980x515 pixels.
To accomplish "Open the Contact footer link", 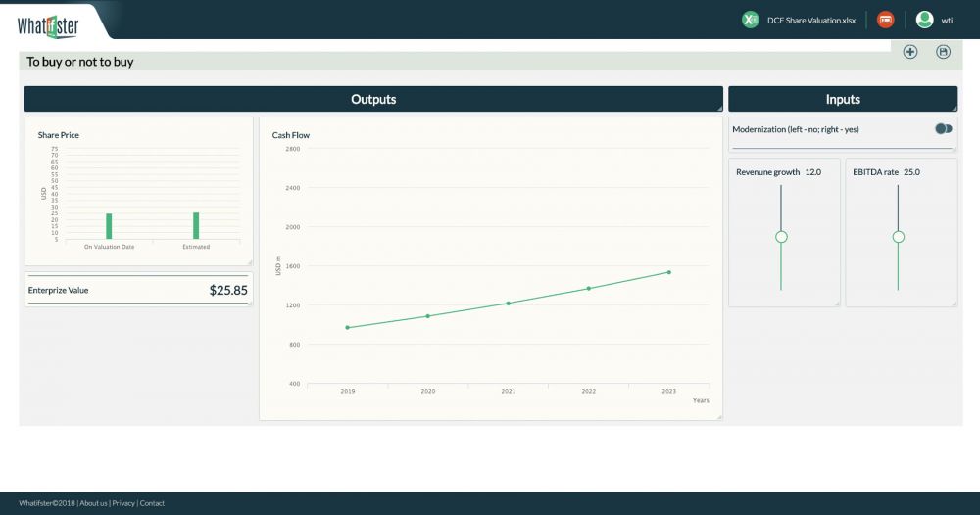I will 153,503.
